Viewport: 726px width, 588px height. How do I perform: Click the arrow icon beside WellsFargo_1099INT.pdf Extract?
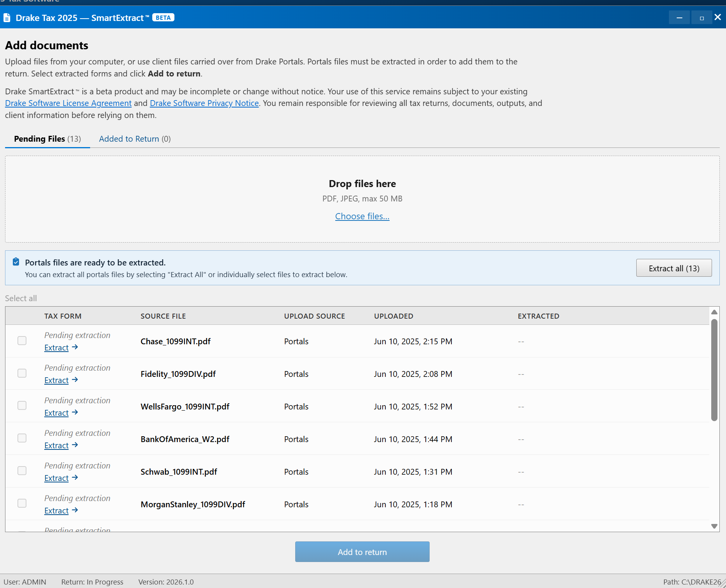coord(75,413)
